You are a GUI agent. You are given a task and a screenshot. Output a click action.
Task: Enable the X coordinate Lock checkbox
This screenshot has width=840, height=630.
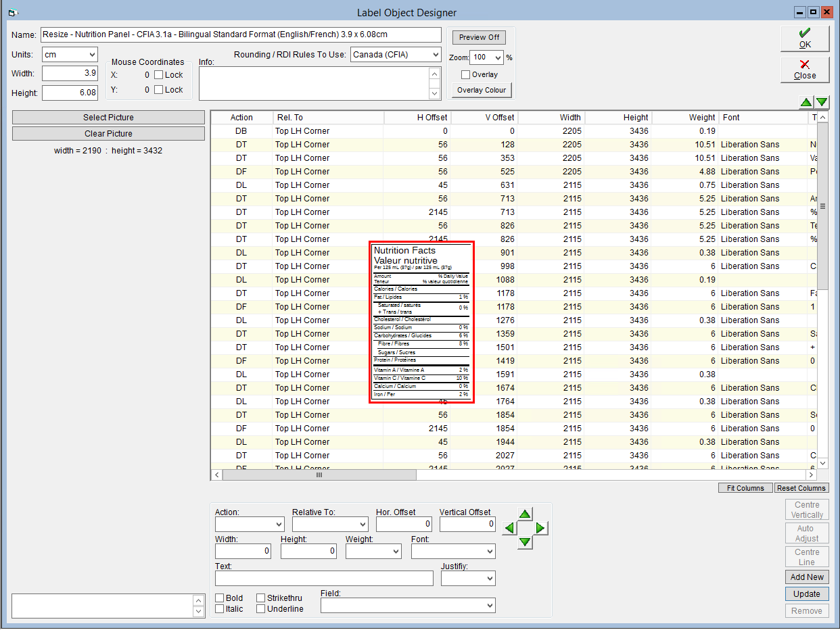pos(160,75)
